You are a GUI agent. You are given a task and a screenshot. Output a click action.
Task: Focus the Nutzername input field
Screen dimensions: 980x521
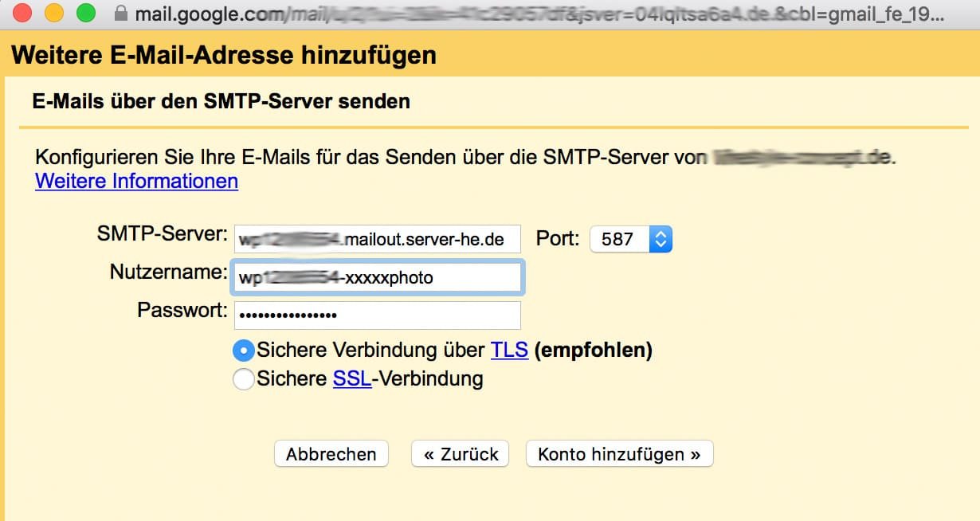[377, 277]
